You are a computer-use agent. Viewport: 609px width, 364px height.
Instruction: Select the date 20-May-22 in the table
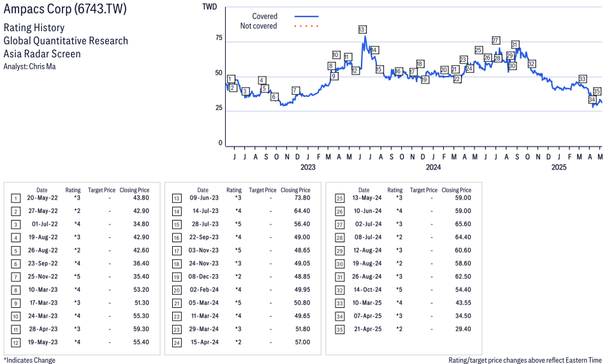pyautogui.click(x=42, y=198)
